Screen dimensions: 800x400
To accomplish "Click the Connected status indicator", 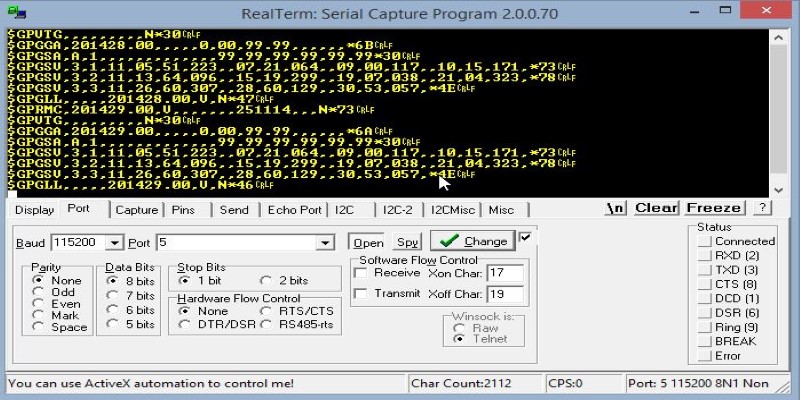I will (x=706, y=241).
